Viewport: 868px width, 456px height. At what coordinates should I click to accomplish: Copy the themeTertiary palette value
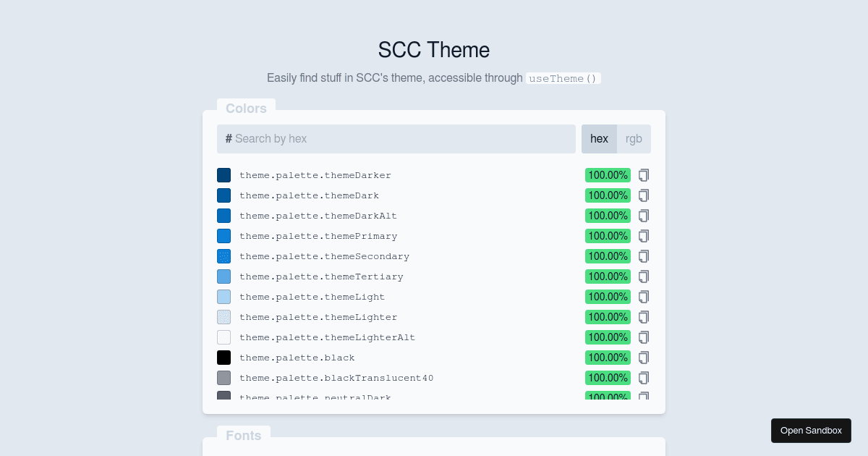[644, 276]
